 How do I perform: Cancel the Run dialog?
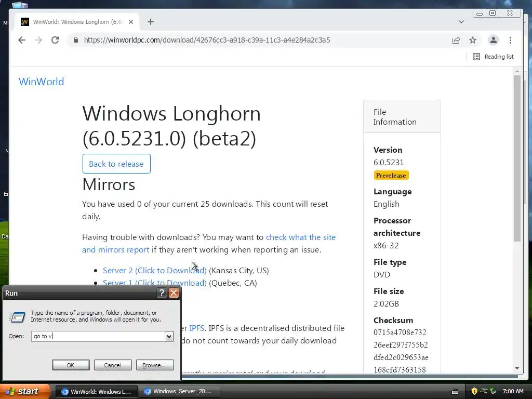[x=112, y=365]
